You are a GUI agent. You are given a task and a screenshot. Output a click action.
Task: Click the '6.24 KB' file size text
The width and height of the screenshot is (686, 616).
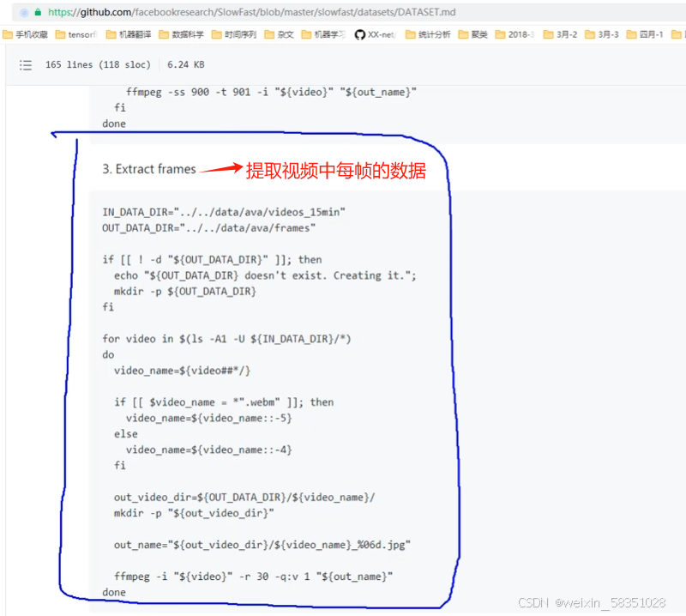tap(185, 65)
